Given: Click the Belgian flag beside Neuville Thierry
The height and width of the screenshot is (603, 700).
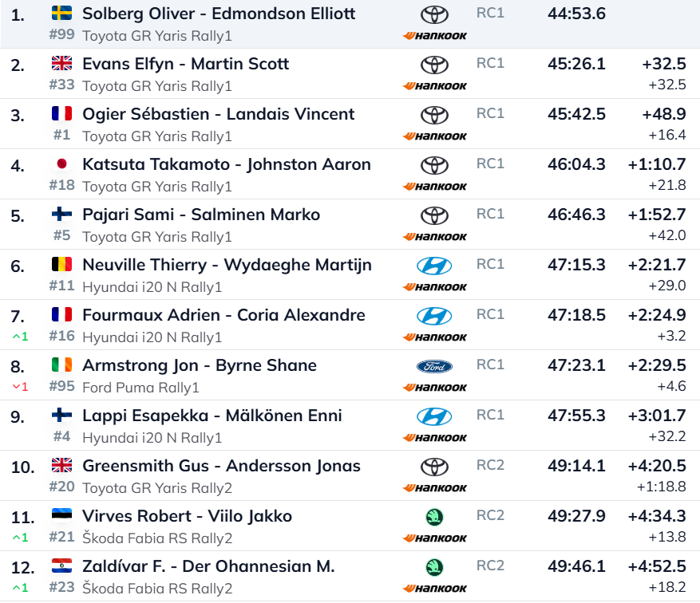Looking at the screenshot, I should 61,265.
